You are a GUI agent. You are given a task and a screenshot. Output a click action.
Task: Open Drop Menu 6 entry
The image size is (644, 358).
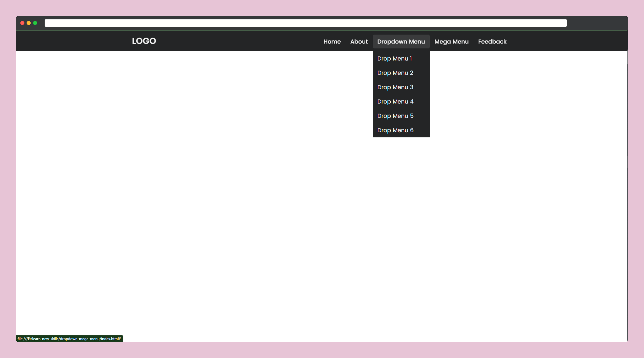pos(395,130)
